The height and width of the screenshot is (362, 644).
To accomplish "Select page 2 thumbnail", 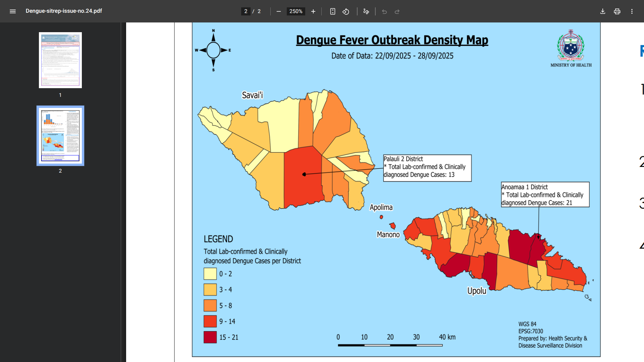I will (60, 136).
